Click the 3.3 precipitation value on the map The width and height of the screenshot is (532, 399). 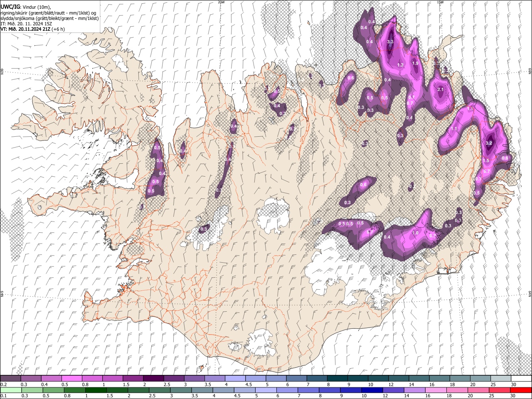(390, 42)
